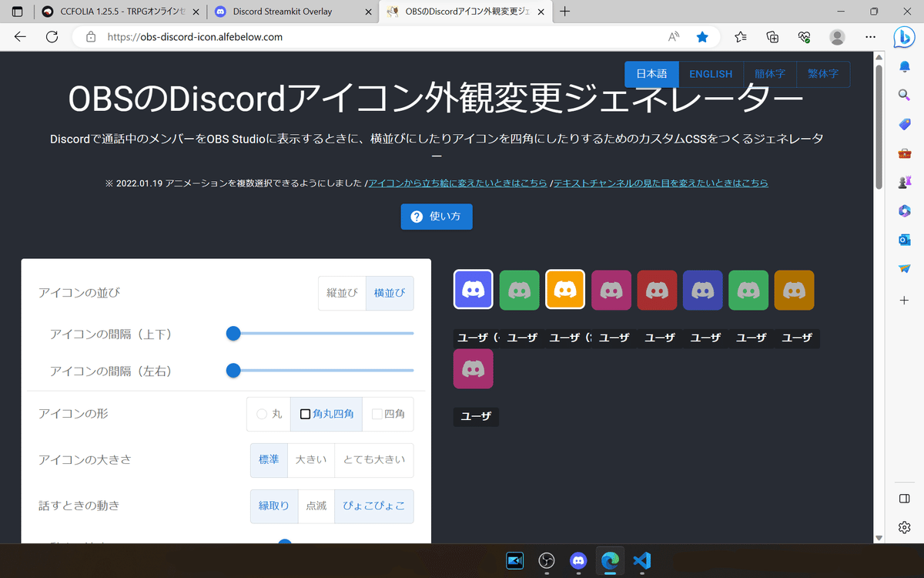The width and height of the screenshot is (924, 578).
Task: Open テキストチャンネルの見た目を変えたいときはこちら link
Action: coord(661,183)
